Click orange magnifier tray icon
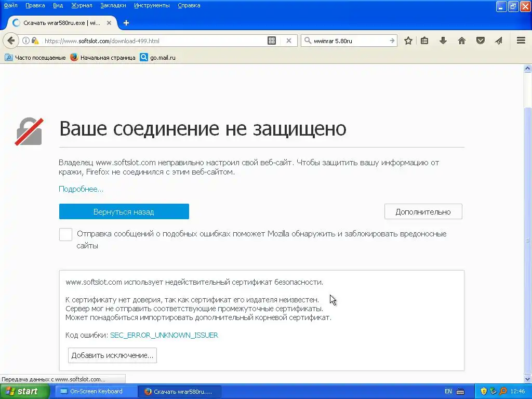 503,392
